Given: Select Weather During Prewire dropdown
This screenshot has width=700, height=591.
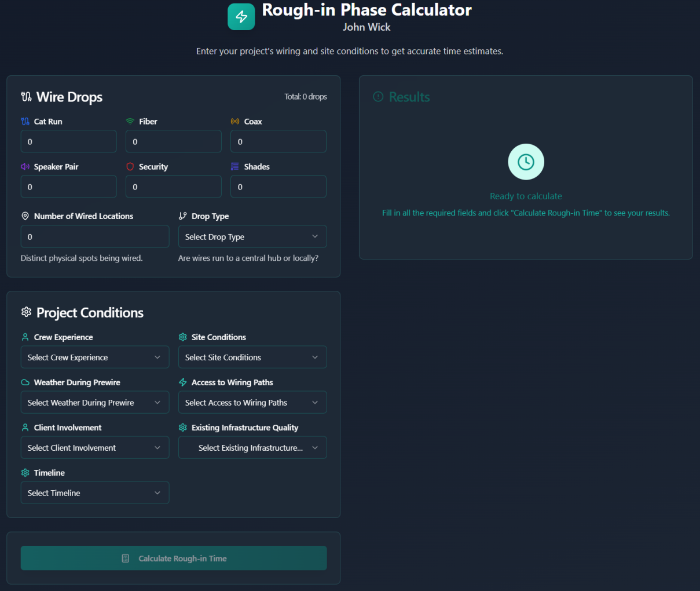Looking at the screenshot, I should coord(94,403).
